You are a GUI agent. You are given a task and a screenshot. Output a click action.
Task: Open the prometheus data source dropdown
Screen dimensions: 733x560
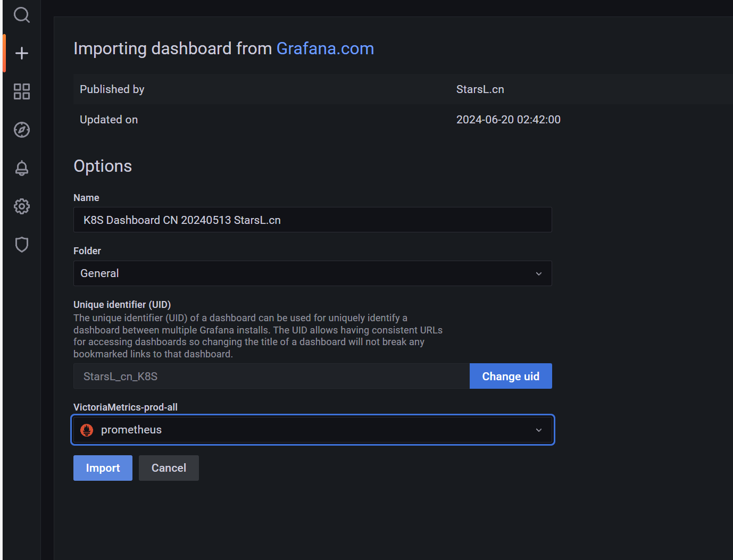pyautogui.click(x=313, y=430)
